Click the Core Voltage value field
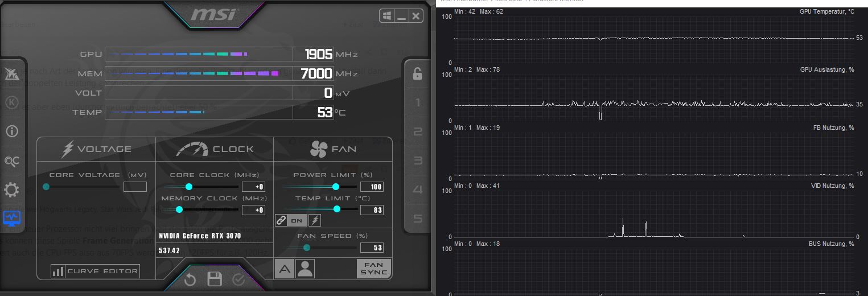This screenshot has width=868, height=296. [135, 187]
